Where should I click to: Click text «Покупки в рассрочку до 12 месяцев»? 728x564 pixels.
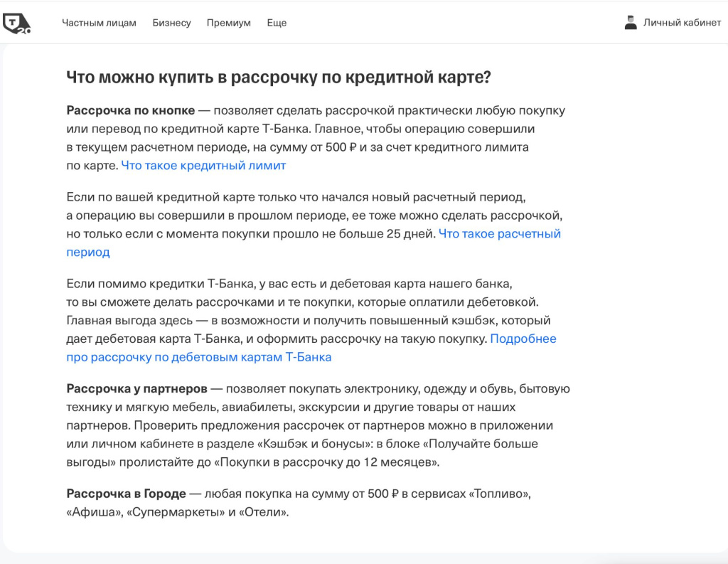(326, 462)
